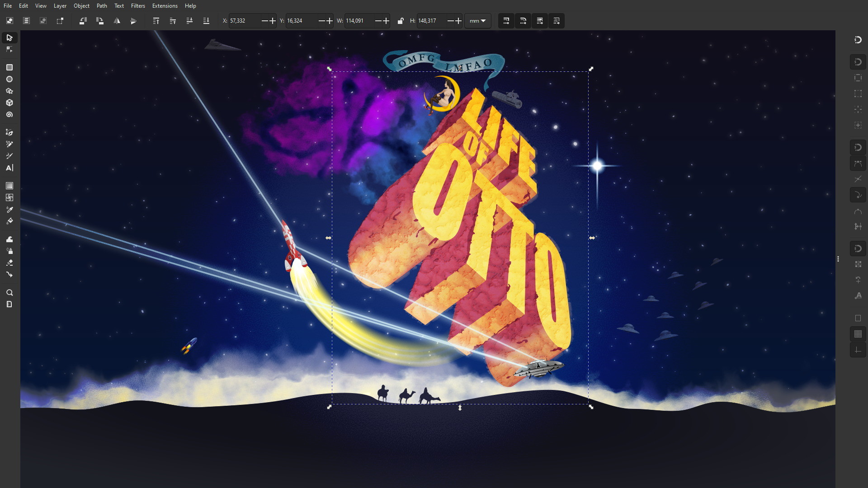Select the Node edit tool
868x488 pixels.
(x=9, y=49)
